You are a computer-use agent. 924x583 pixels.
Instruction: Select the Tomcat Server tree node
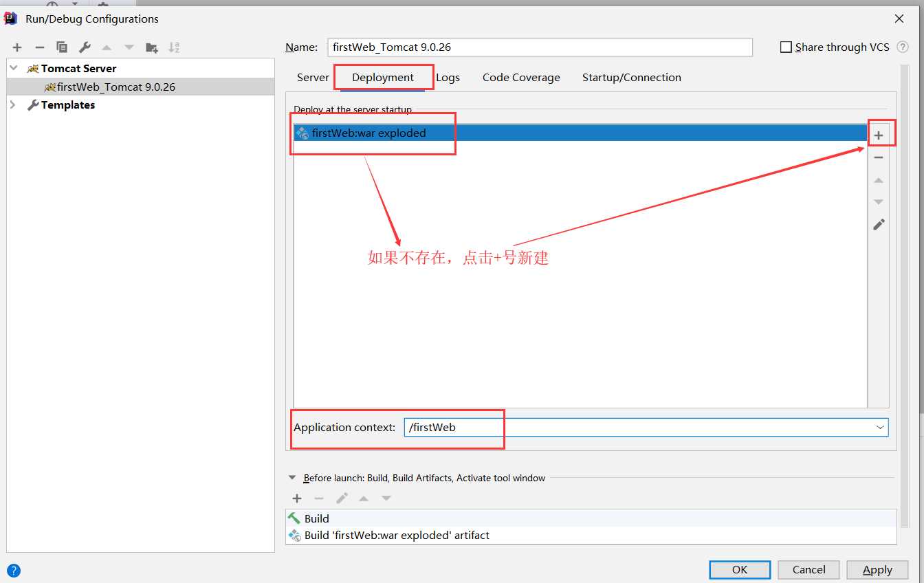(x=140, y=68)
